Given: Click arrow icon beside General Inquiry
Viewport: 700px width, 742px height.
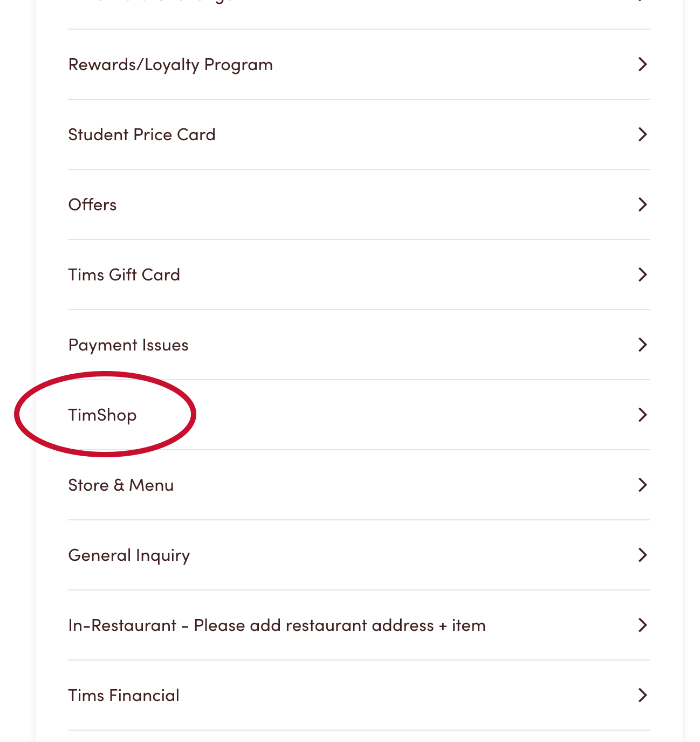Looking at the screenshot, I should 642,555.
